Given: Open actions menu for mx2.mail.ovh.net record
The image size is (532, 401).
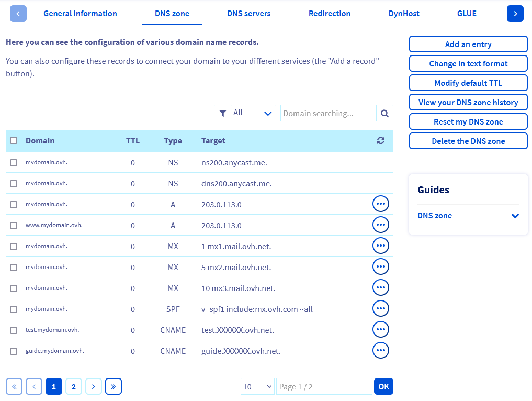Looking at the screenshot, I should click(x=380, y=267).
